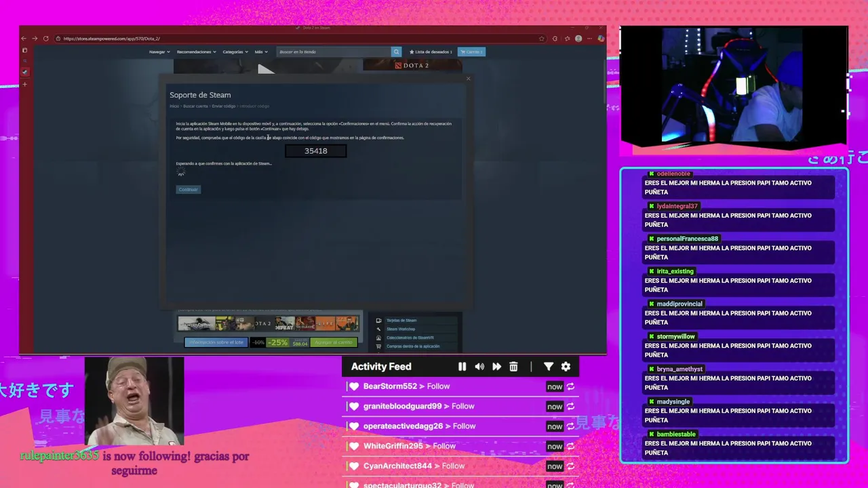868x488 pixels.
Task: Replay the operateactivedagg26 follow alert
Action: click(x=570, y=426)
